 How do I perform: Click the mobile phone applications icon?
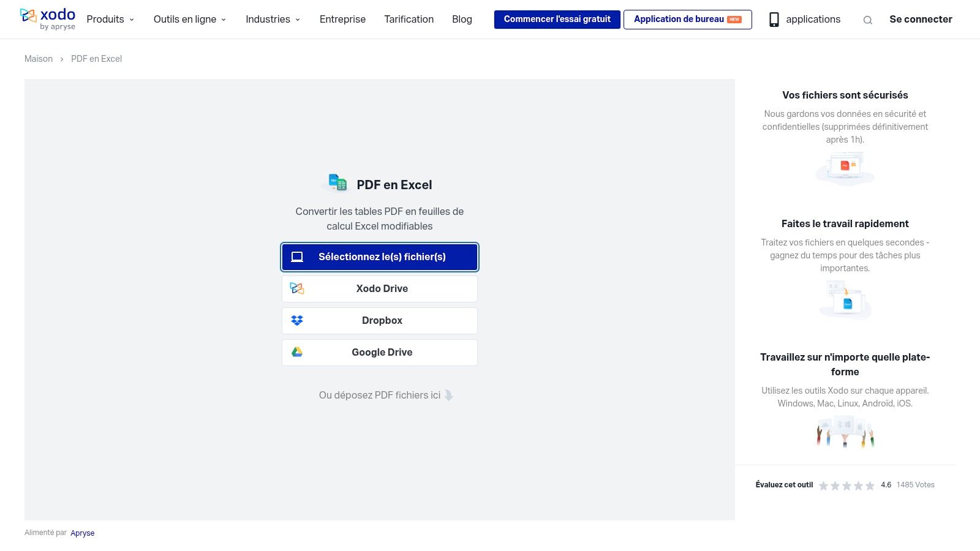(774, 20)
